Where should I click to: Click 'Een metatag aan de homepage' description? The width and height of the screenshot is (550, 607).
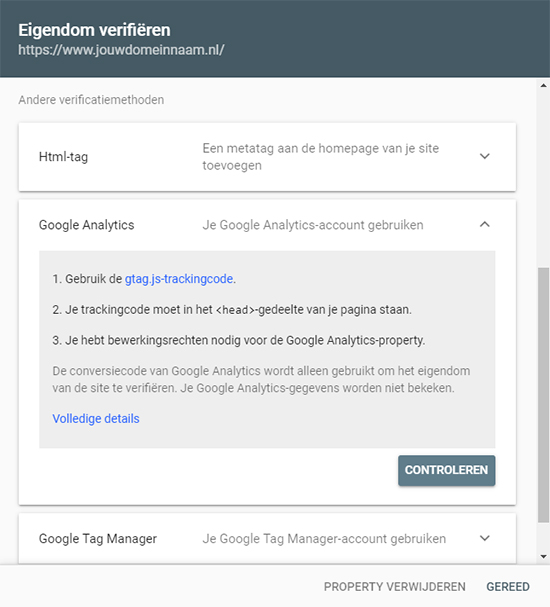[320, 157]
